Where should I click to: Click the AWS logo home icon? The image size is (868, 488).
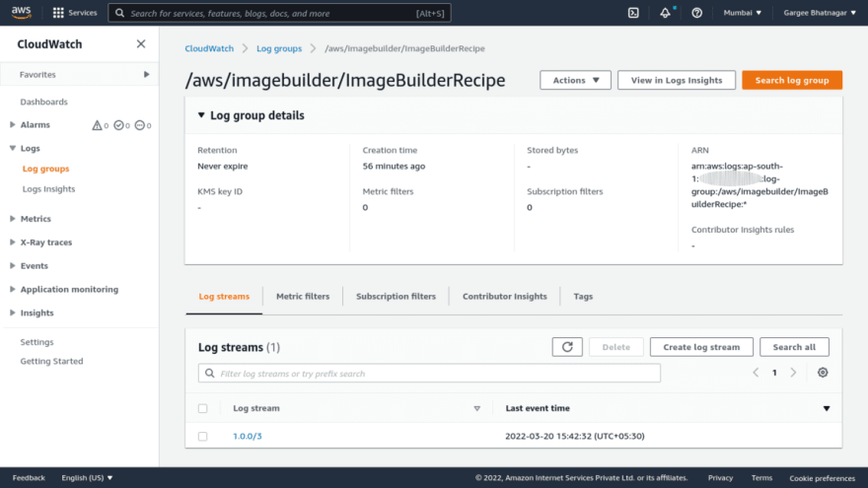[x=21, y=12]
